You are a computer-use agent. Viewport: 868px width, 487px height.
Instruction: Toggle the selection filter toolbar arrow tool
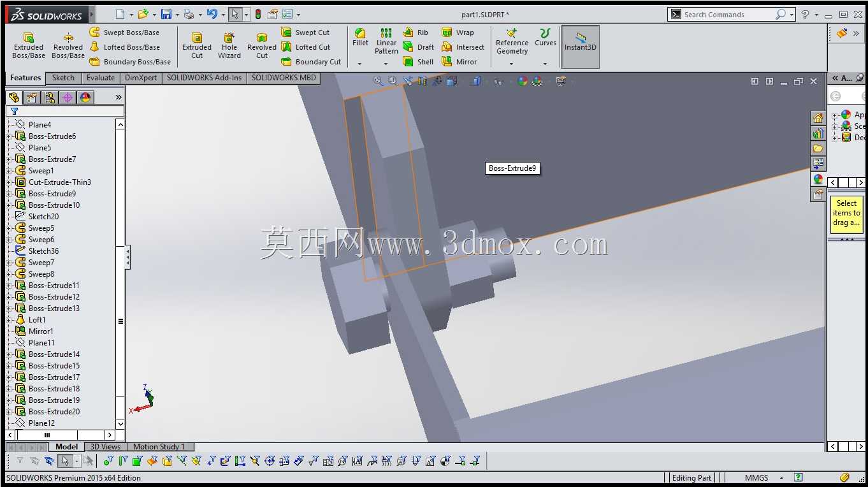[64, 460]
